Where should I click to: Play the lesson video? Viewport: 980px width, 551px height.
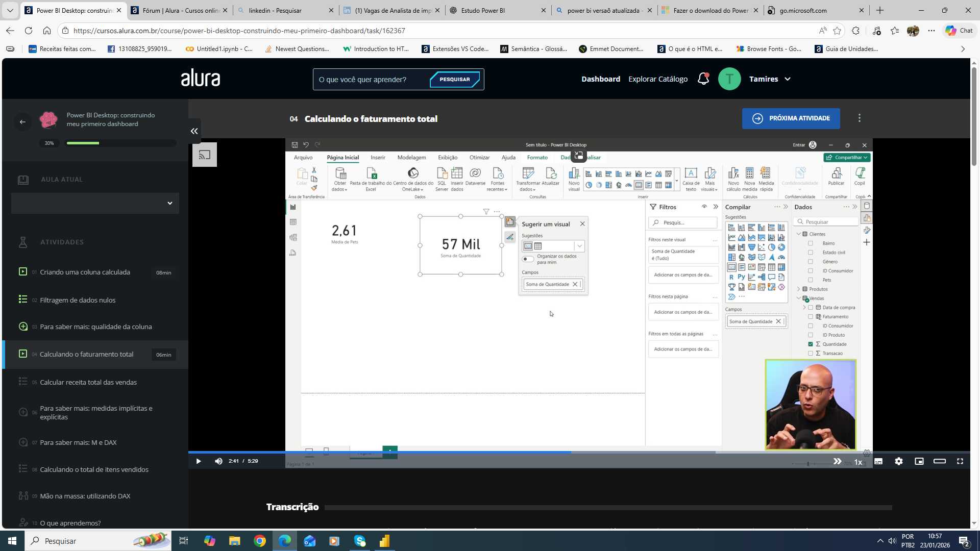(199, 461)
